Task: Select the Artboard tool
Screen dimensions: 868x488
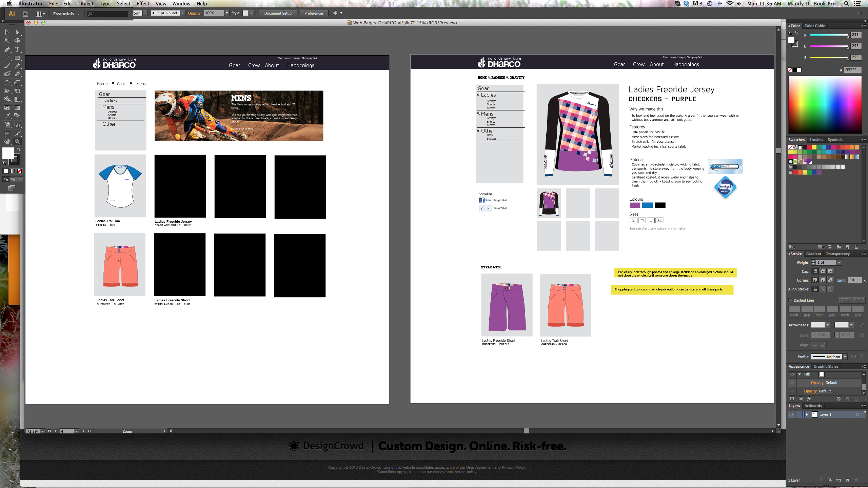Action: (x=7, y=134)
